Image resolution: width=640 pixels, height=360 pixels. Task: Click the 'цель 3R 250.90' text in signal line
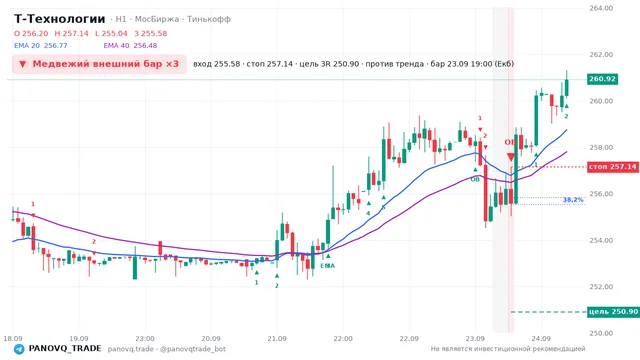(x=329, y=64)
